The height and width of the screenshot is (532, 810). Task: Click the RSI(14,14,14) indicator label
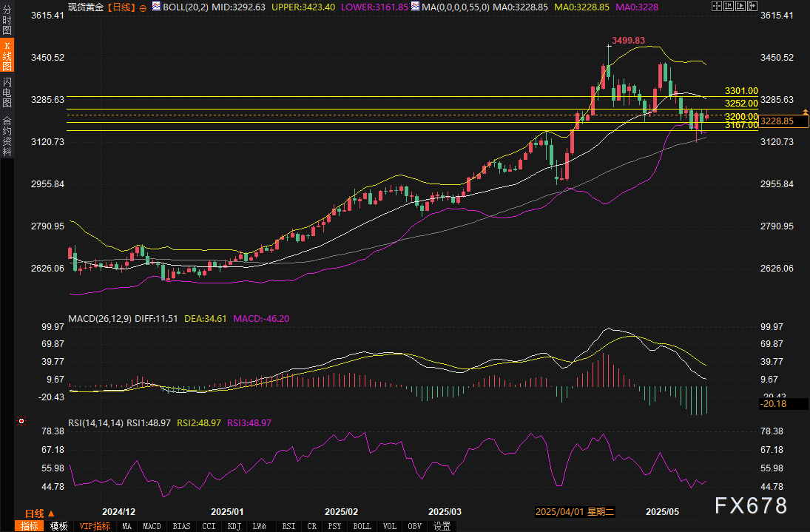95,422
